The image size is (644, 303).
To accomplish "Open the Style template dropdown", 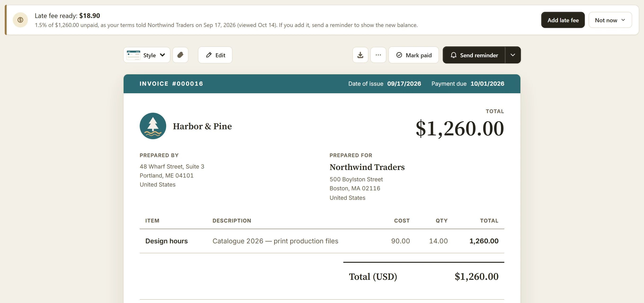I will (x=147, y=55).
